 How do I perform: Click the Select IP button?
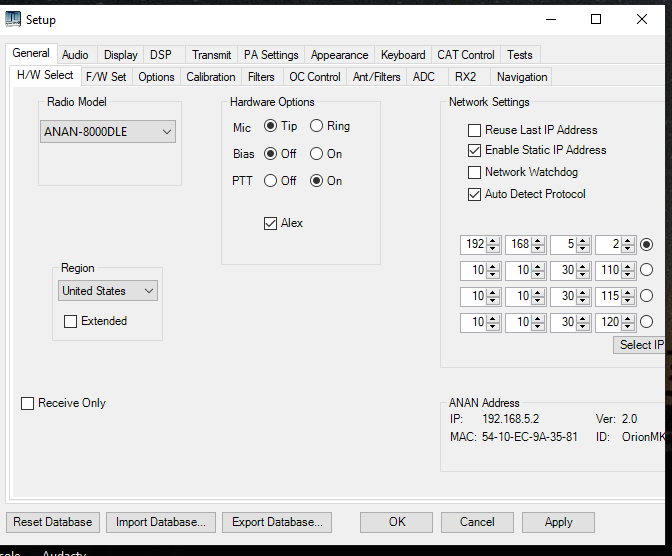[640, 345]
